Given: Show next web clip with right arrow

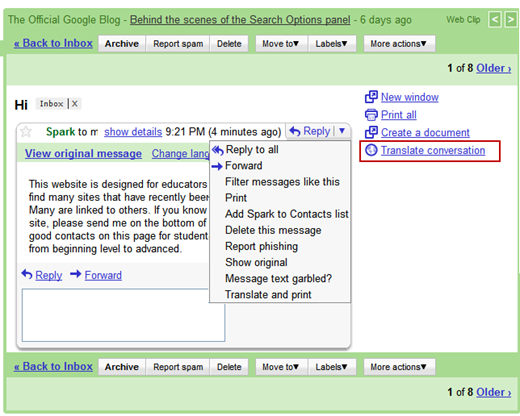Looking at the screenshot, I should click(511, 20).
